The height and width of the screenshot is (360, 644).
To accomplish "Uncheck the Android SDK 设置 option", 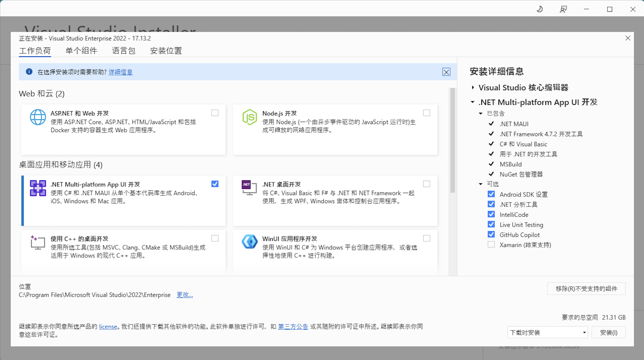I will pyautogui.click(x=491, y=194).
